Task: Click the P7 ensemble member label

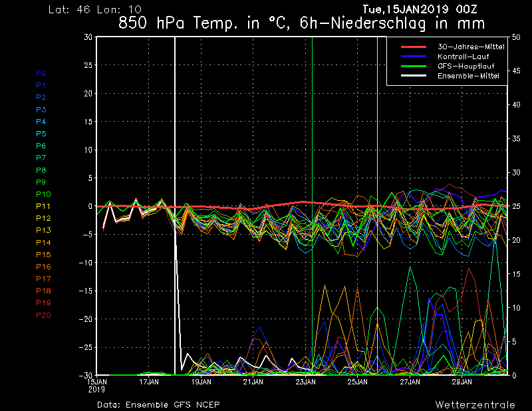Action: (x=41, y=158)
